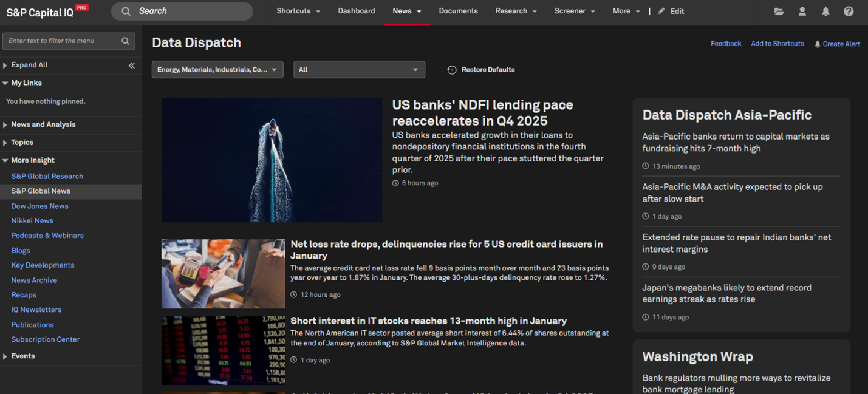Click the magnifier in menu filter box
This screenshot has width=868, height=394.
(x=125, y=41)
